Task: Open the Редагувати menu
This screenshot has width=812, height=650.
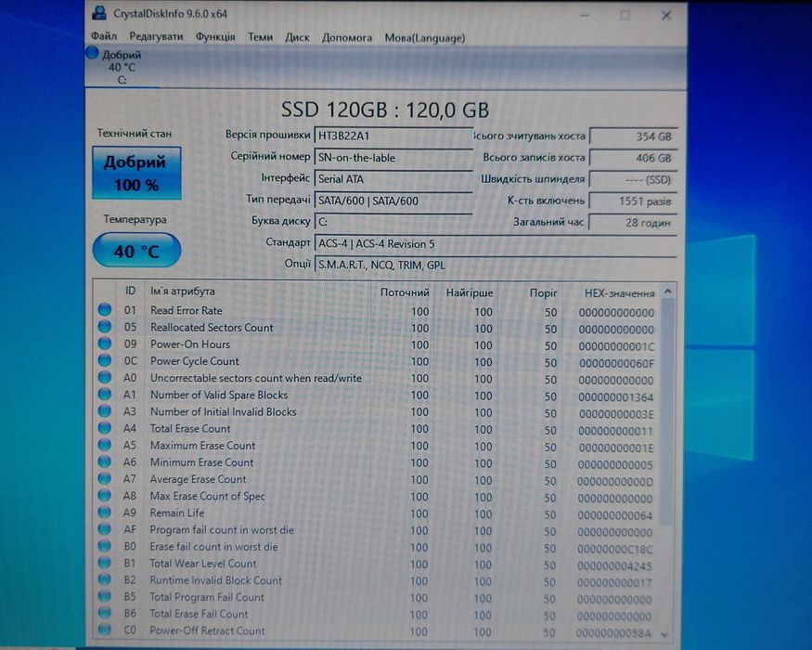Action: pyautogui.click(x=156, y=37)
